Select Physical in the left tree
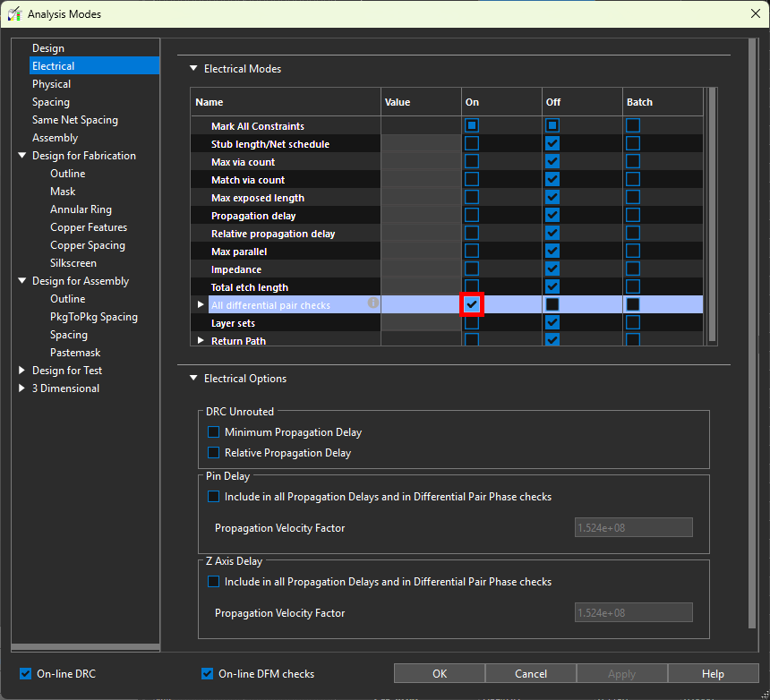Image resolution: width=770 pixels, height=700 pixels. 52,84
